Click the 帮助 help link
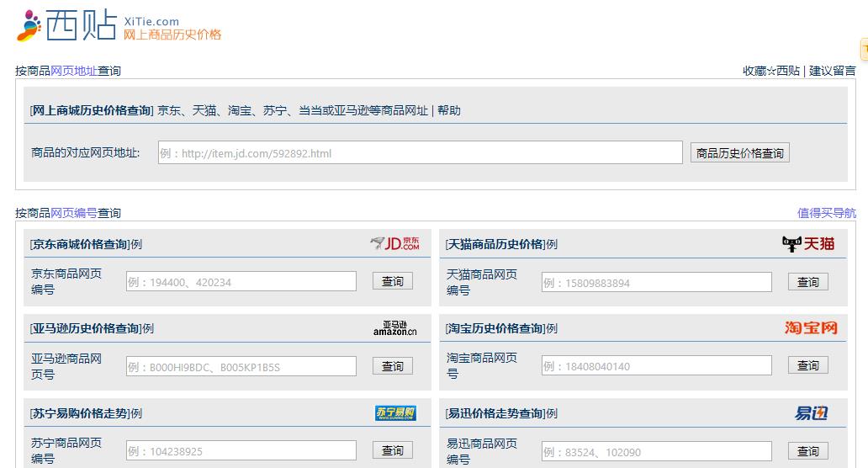The height and width of the screenshot is (468, 868). point(449,110)
